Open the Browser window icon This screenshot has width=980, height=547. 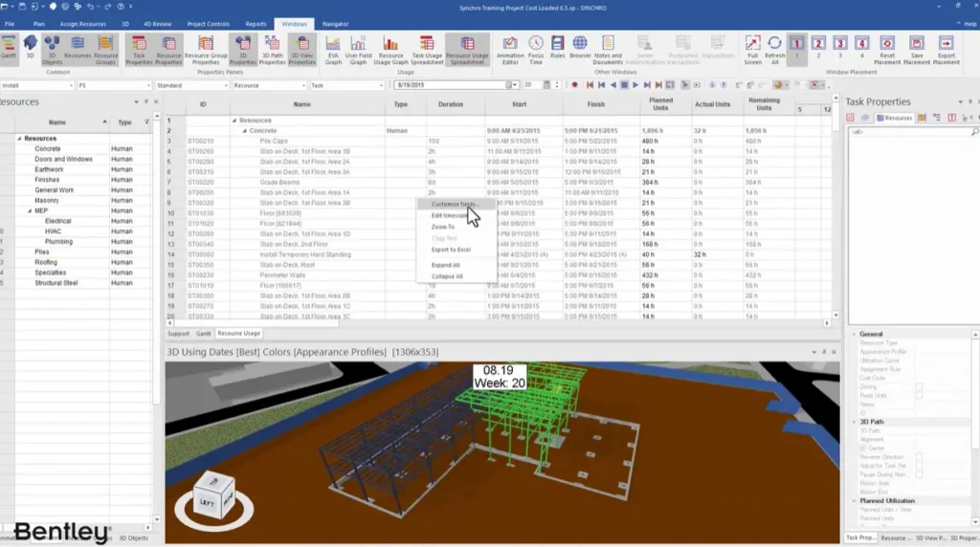[580, 48]
